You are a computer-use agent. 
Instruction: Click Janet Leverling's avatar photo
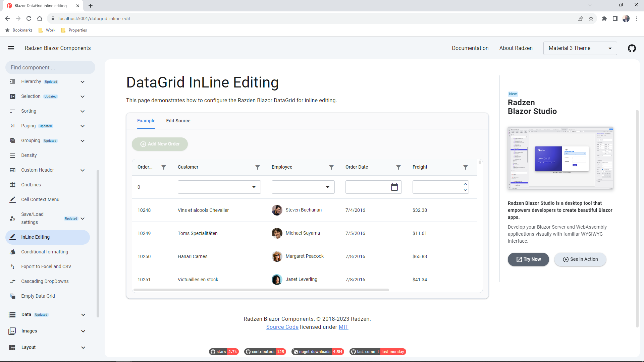point(277,280)
